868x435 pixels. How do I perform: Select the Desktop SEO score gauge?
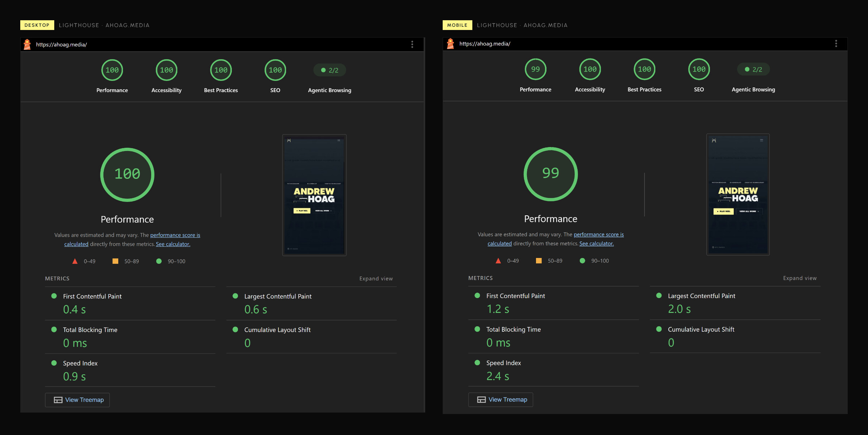pyautogui.click(x=275, y=70)
